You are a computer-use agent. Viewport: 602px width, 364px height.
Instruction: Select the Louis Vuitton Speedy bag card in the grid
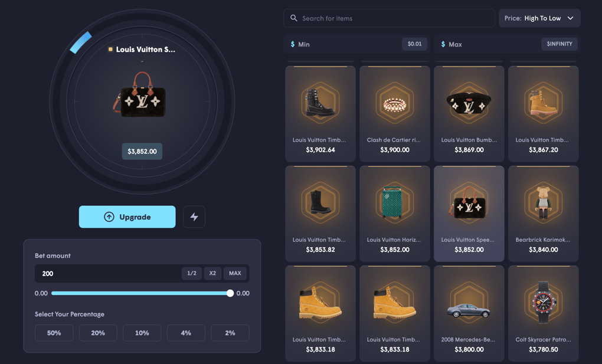(469, 214)
